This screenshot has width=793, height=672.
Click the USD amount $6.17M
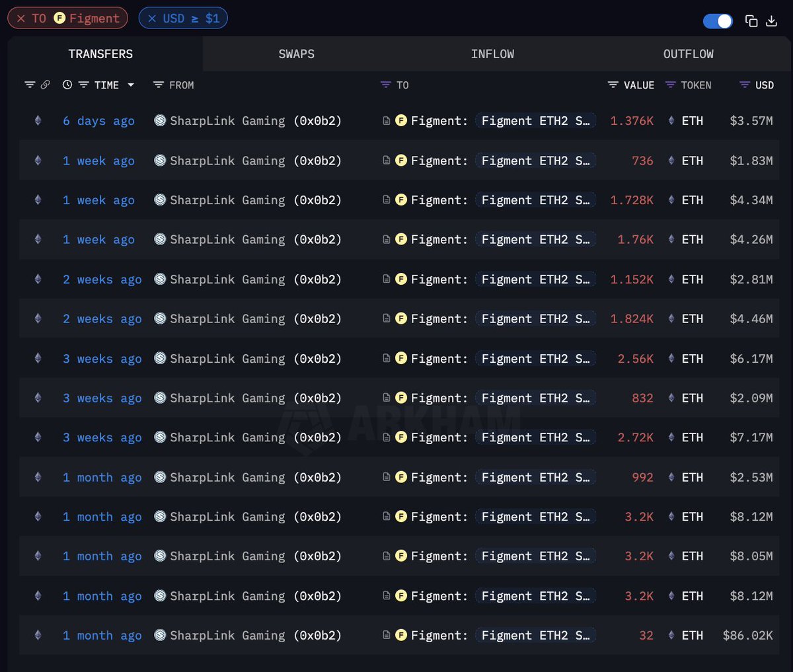pos(751,359)
